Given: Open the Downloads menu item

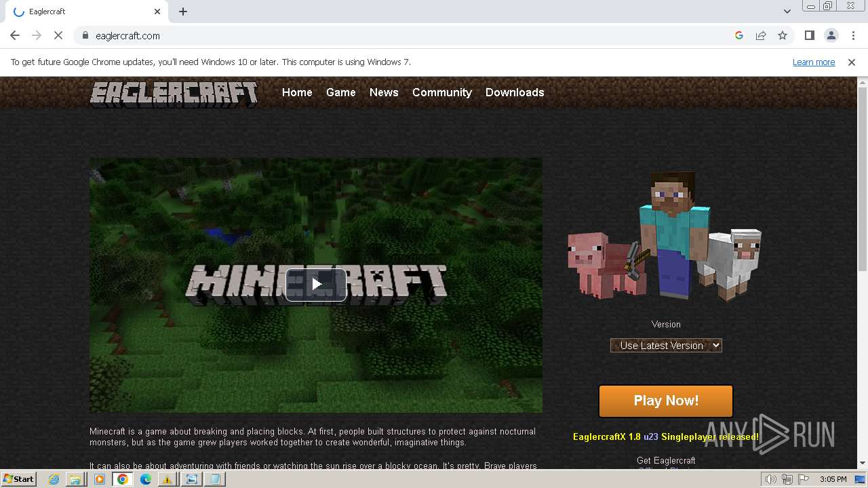Looking at the screenshot, I should pos(515,92).
